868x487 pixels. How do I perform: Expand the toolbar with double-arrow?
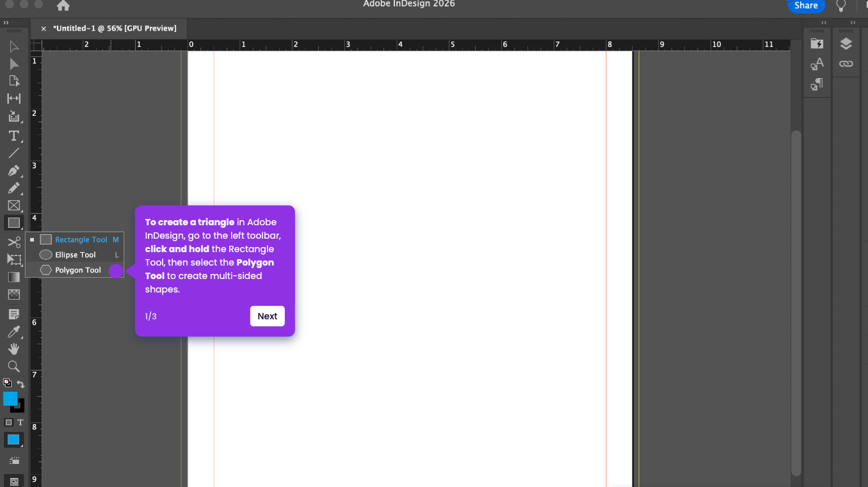tap(6, 22)
